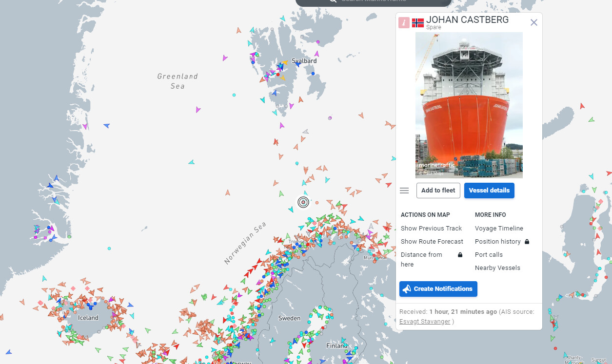The height and width of the screenshot is (364, 612).
Task: Click the Spare vessel type text
Action: (434, 27)
